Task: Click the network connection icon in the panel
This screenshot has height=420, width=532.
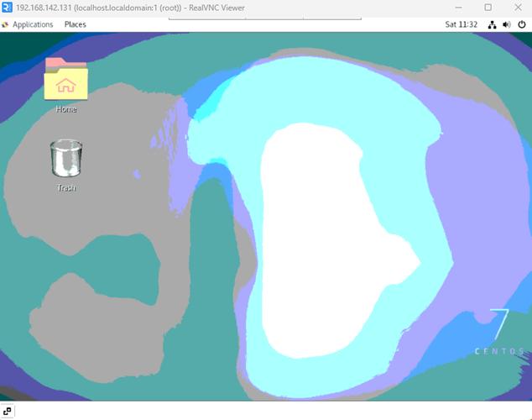Action: coord(490,24)
